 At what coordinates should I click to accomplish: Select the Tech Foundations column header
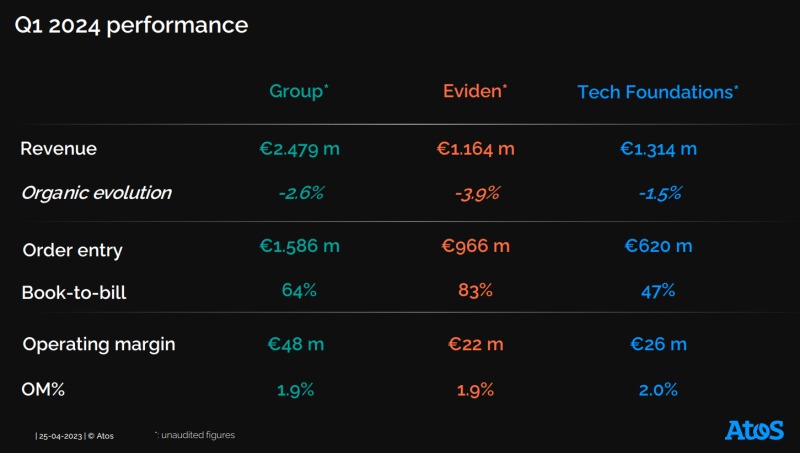point(658,92)
